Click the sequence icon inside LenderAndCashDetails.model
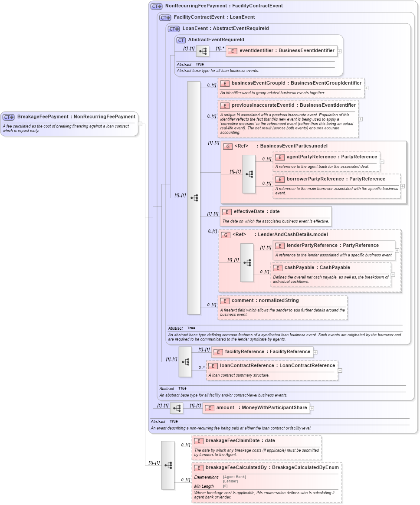This screenshot has height=505, width=420. point(247,263)
